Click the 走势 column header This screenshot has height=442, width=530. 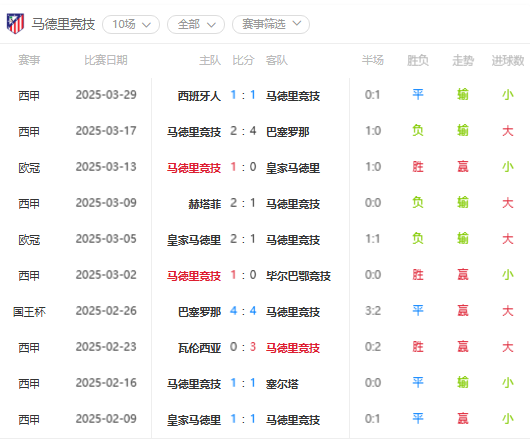[463, 60]
